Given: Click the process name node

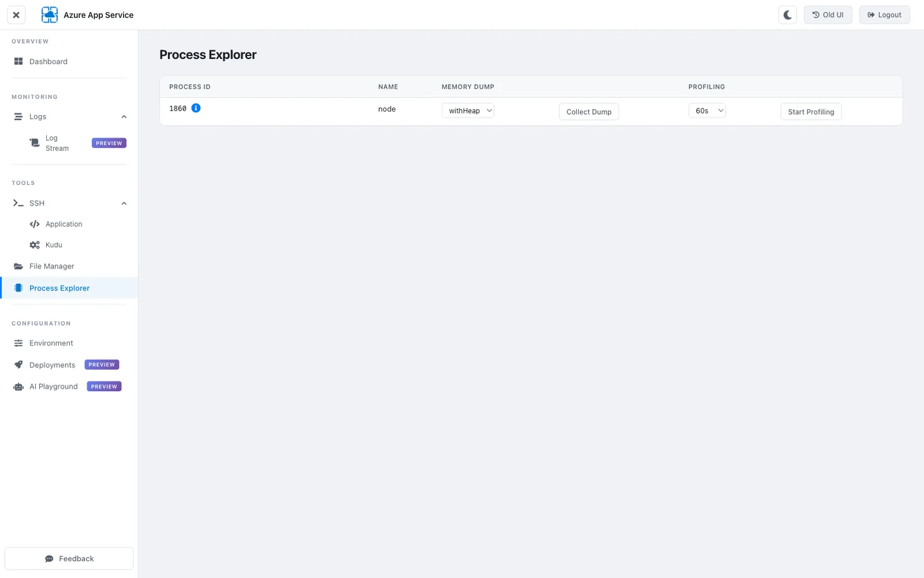Looking at the screenshot, I should click(387, 109).
